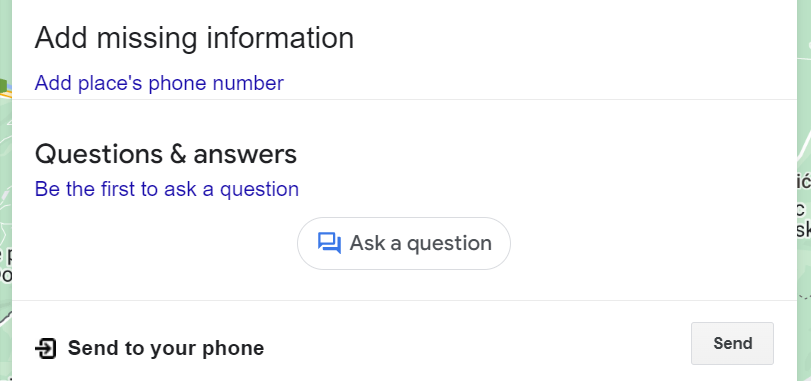This screenshot has height=381, width=811.
Task: Click the partial place label on left map edge
Action: (x=5, y=265)
